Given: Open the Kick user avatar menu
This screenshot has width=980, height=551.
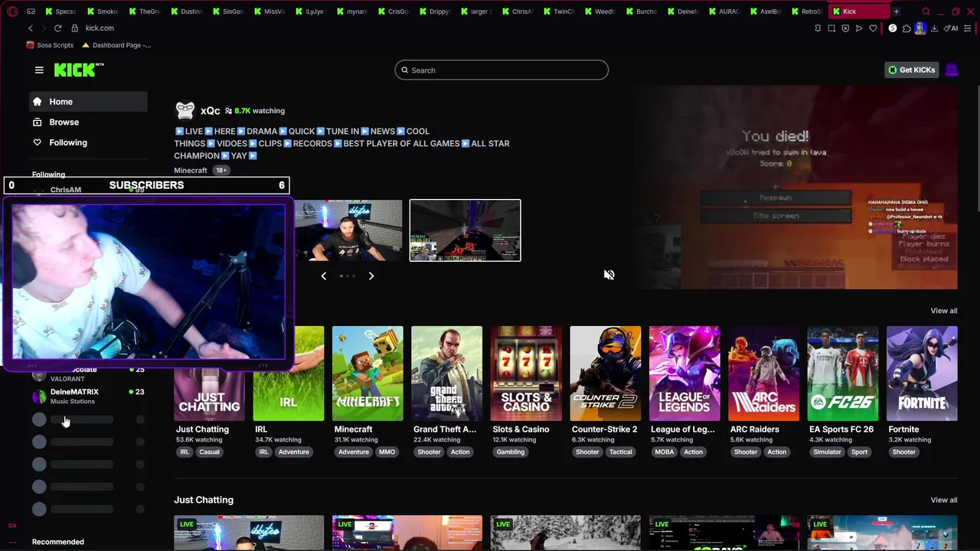Looking at the screenshot, I should [952, 70].
